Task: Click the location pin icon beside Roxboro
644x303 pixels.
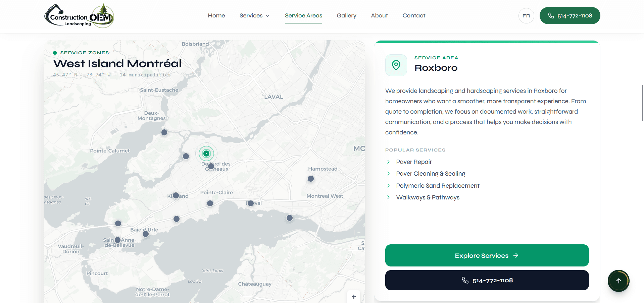Action: point(396,65)
